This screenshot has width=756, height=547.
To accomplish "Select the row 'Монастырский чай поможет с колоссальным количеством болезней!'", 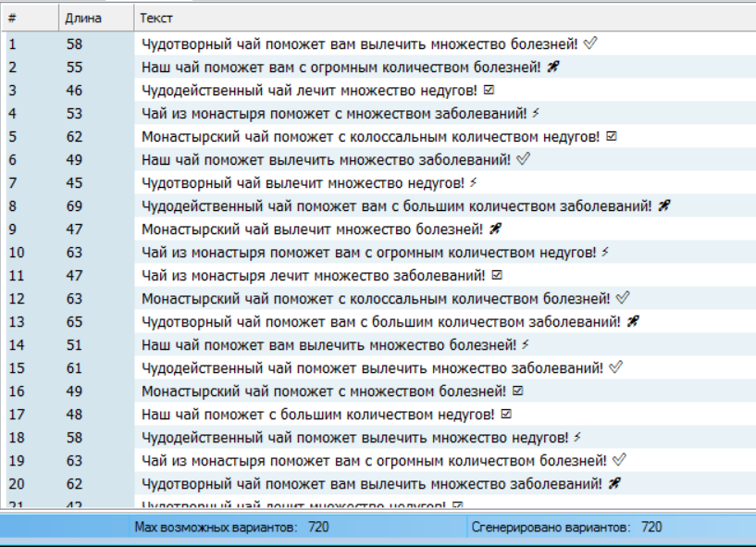I will [376, 299].
